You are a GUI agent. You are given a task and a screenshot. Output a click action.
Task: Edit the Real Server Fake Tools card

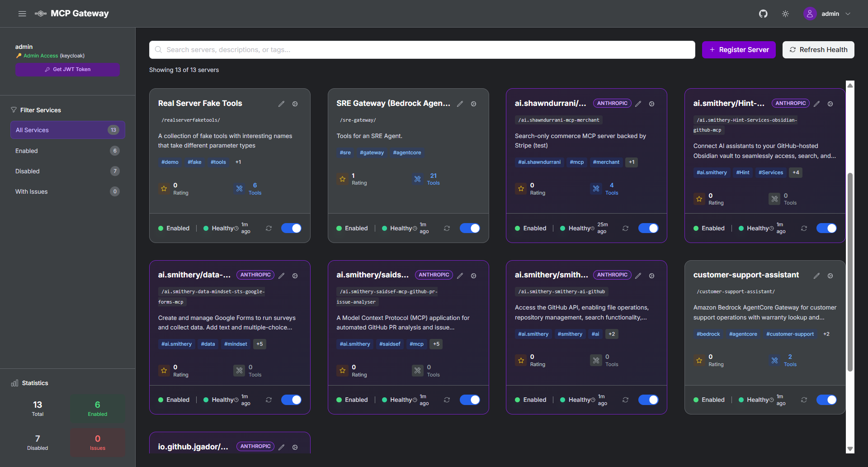[281, 104]
